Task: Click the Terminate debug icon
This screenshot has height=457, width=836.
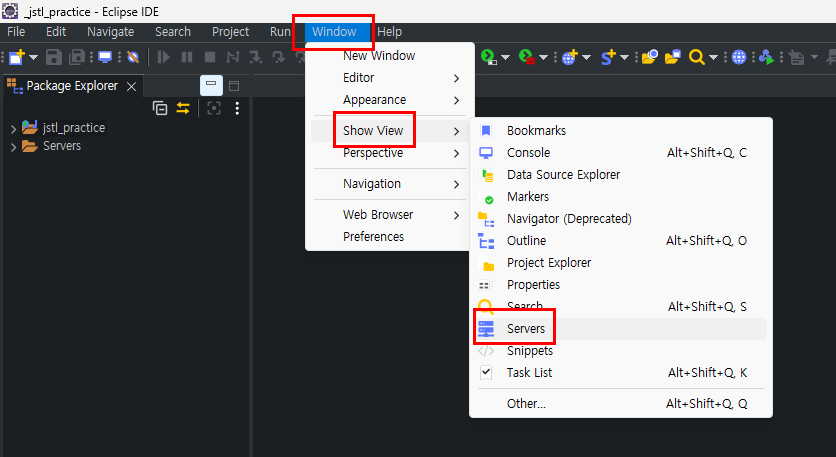Action: [210, 57]
